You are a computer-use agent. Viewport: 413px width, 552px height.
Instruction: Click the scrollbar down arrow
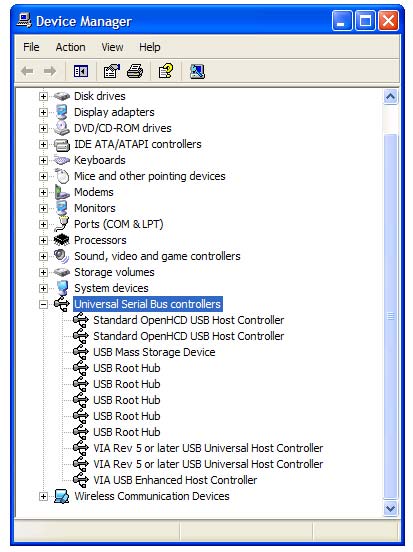(390, 508)
